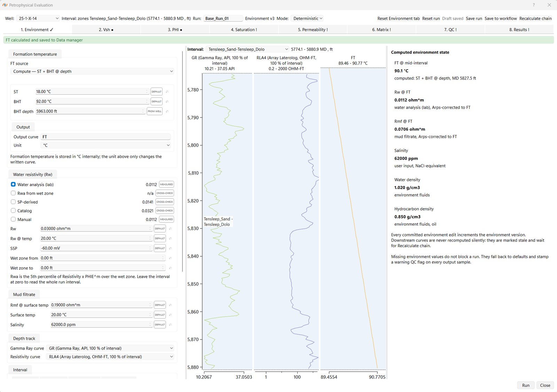
Task: Click the revert arrow next to BHT depth
Action: (x=167, y=111)
